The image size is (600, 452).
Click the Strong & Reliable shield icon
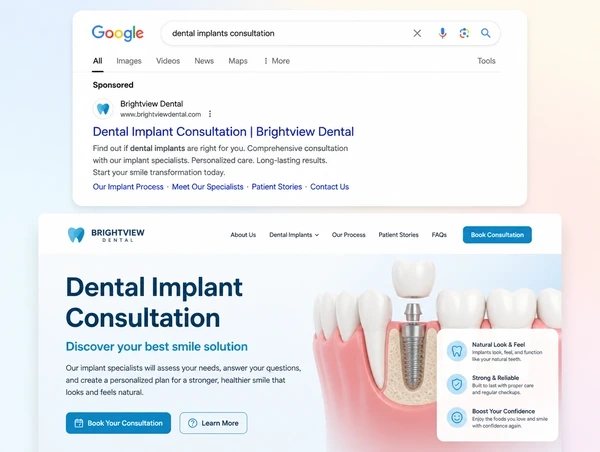[457, 384]
